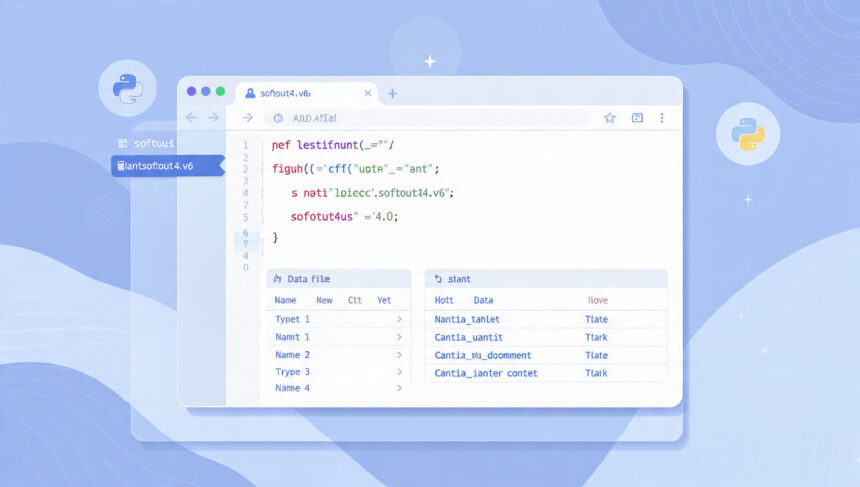
Task: Click code line starting with 'figuh'
Action: click(355, 169)
